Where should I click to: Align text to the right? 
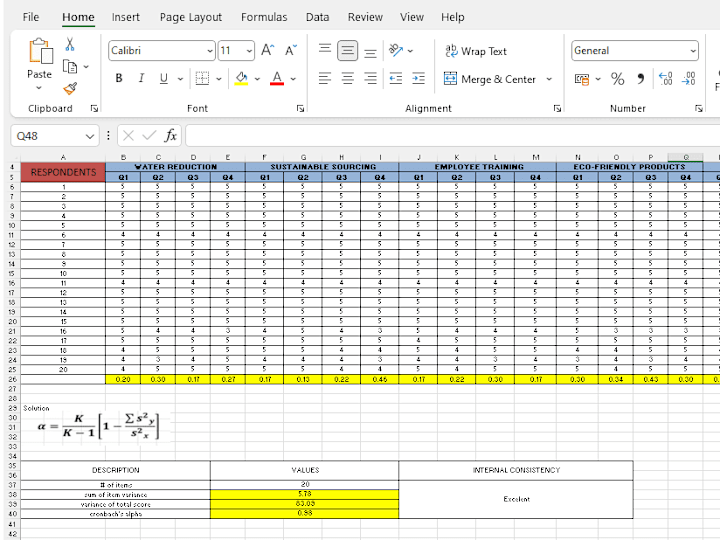371,79
